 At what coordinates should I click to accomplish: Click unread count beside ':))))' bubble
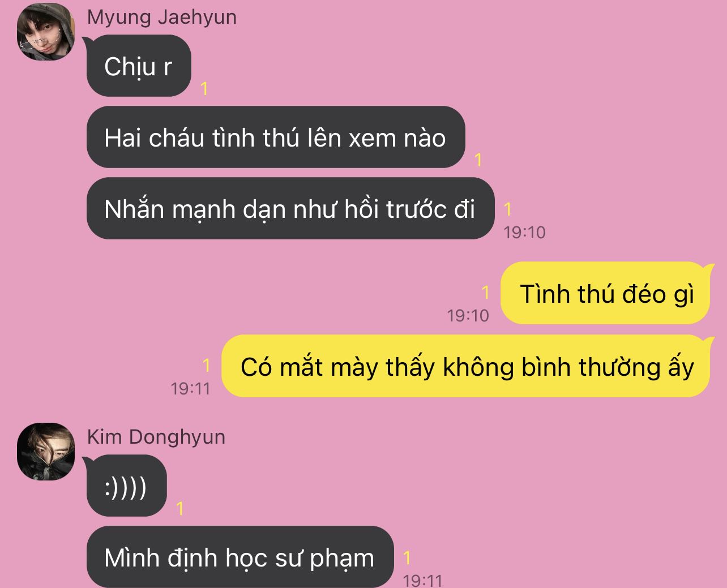[x=180, y=509]
